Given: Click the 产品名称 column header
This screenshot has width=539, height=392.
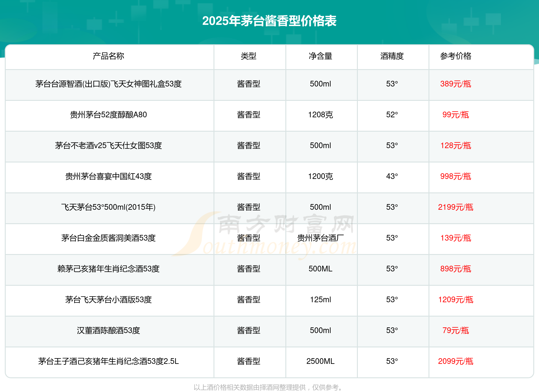Looking at the screenshot, I should tap(108, 56).
